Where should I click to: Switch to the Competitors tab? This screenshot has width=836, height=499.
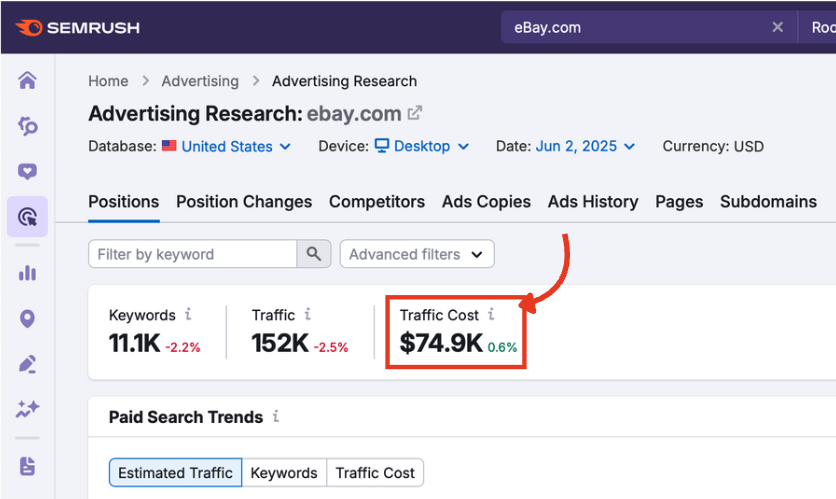tap(377, 201)
